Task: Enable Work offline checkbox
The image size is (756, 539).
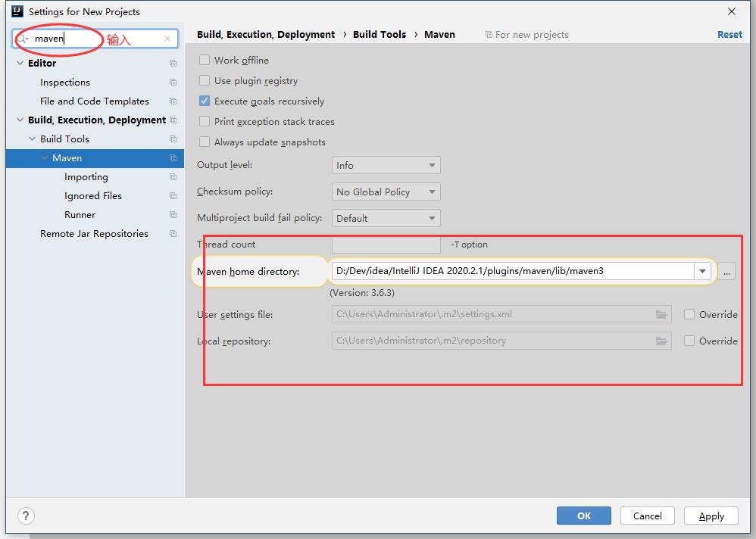Action: [205, 60]
